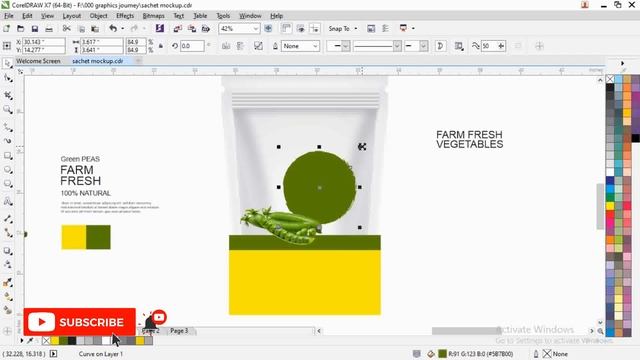
Task: Click the Publish to PDF icon
Action: coord(206,29)
